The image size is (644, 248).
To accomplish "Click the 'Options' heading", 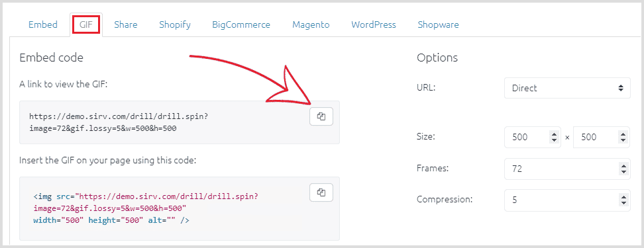I will [x=437, y=58].
